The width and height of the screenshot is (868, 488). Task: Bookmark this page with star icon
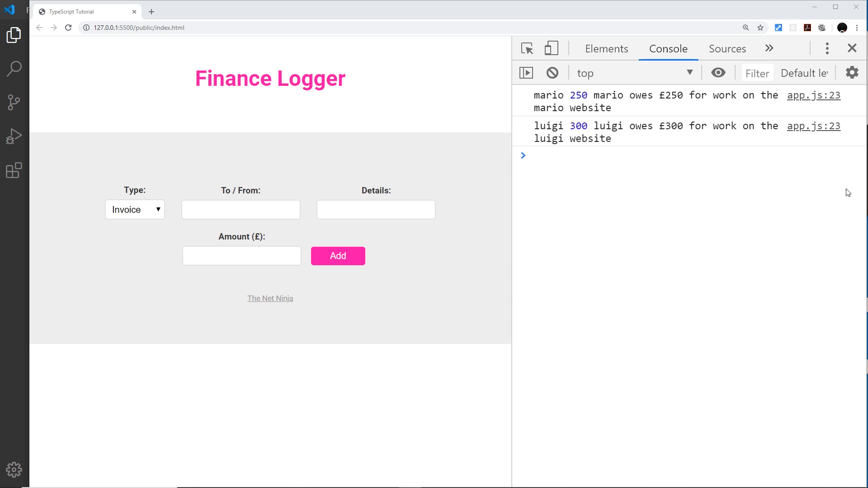[x=760, y=28]
